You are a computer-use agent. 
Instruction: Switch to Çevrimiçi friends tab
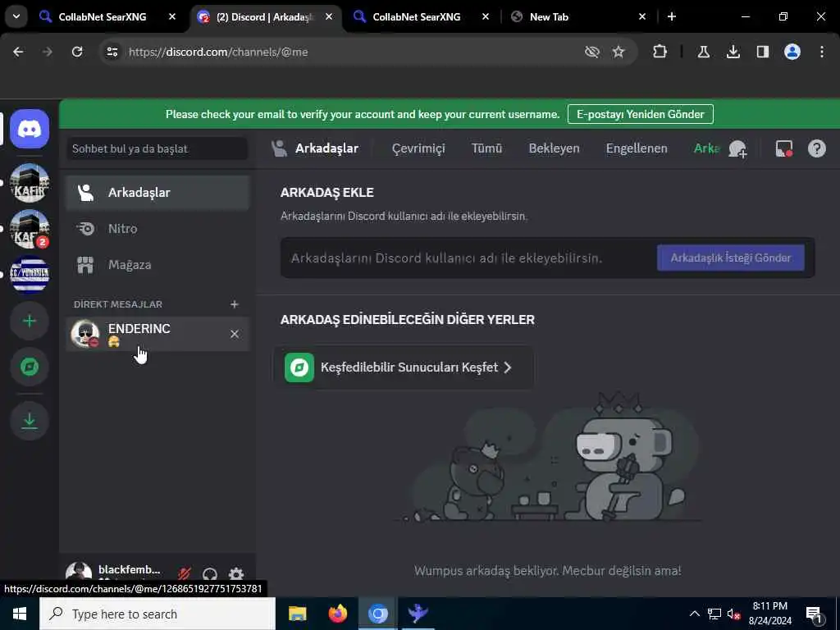pos(418,148)
